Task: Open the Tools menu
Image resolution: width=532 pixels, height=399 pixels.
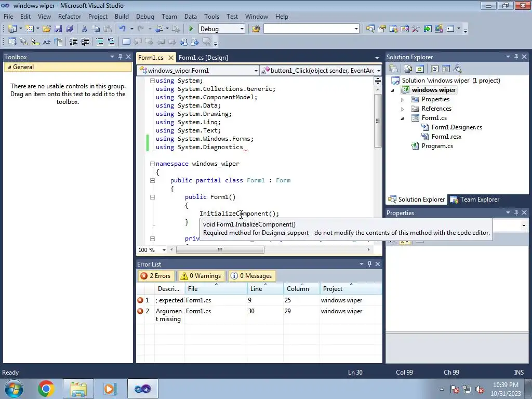Action: click(212, 16)
